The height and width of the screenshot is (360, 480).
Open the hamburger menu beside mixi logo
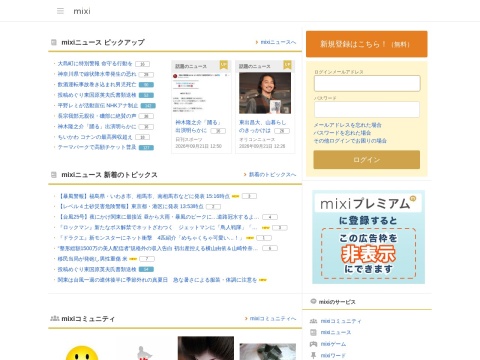(x=60, y=11)
